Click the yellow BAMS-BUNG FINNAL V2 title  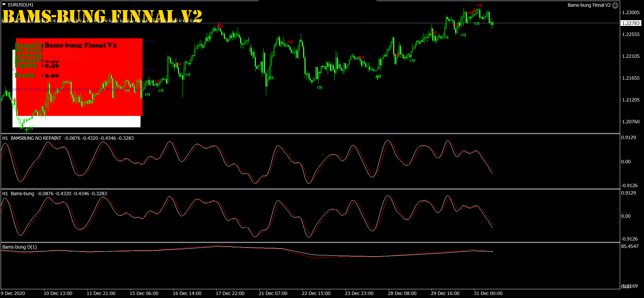pos(102,16)
